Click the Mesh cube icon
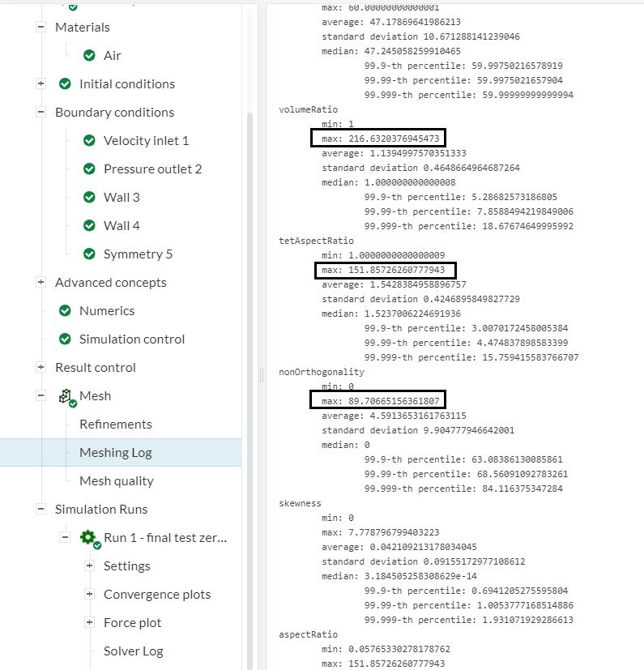The width and height of the screenshot is (644, 670). click(x=66, y=397)
